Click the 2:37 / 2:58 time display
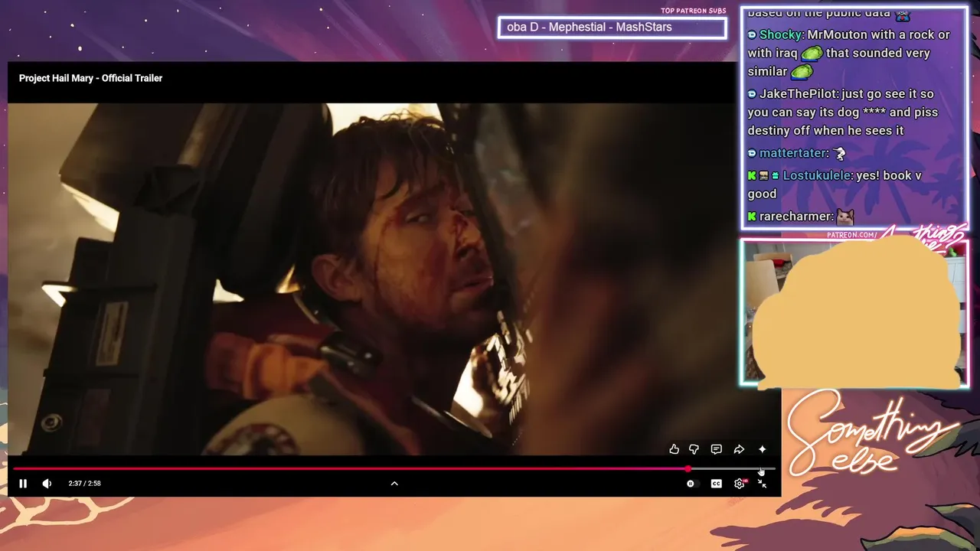The image size is (980, 551). [84, 484]
